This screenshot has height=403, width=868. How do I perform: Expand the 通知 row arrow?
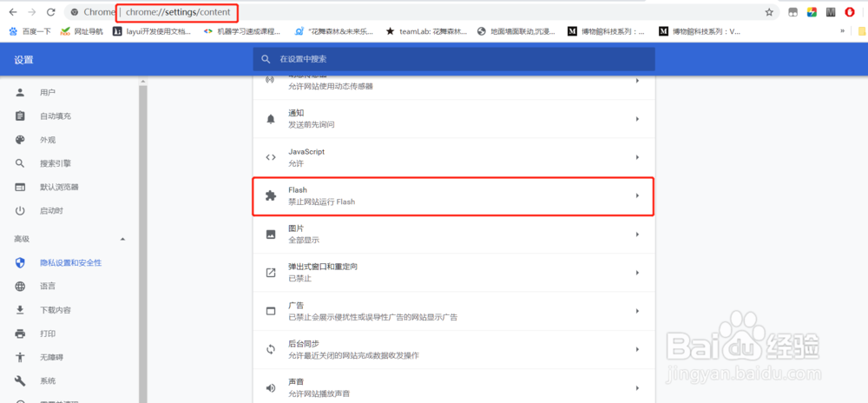coord(637,119)
